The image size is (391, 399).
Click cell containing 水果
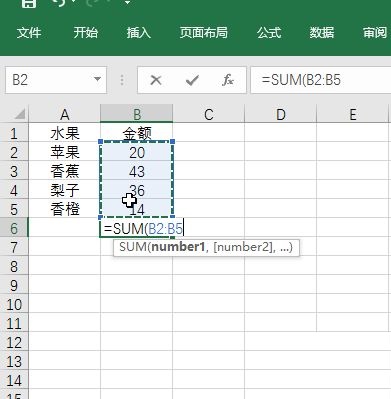pos(65,133)
